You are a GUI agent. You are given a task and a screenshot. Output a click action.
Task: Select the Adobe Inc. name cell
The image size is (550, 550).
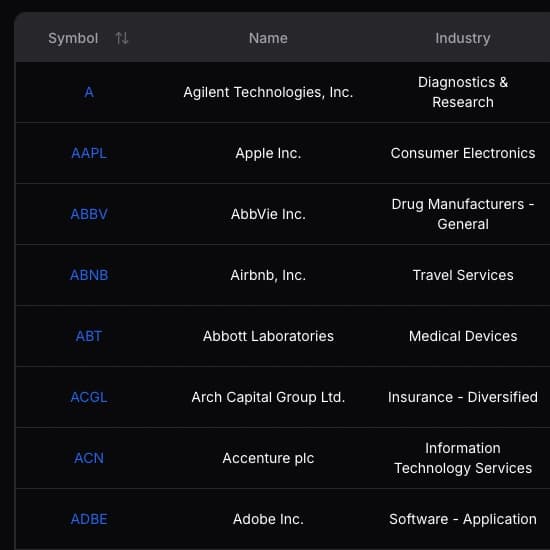click(268, 519)
